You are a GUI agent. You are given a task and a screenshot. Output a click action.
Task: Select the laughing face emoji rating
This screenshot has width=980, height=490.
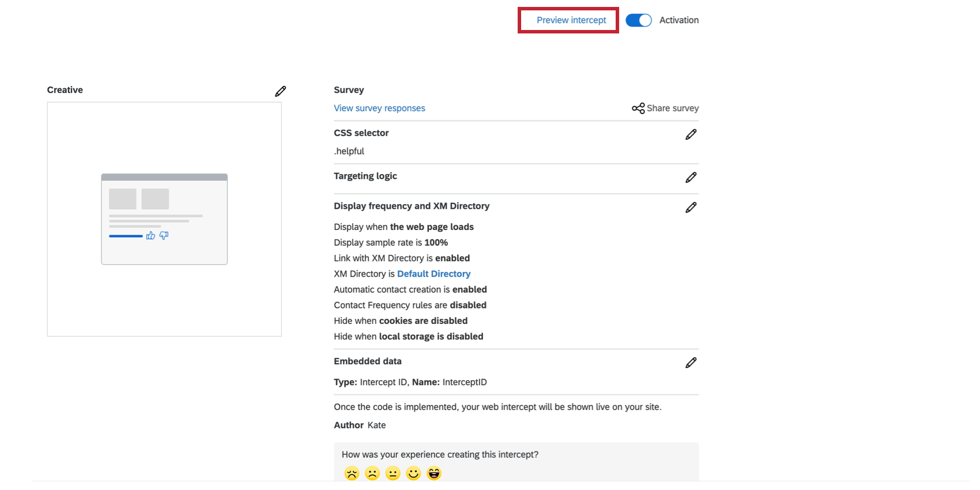[434, 473]
